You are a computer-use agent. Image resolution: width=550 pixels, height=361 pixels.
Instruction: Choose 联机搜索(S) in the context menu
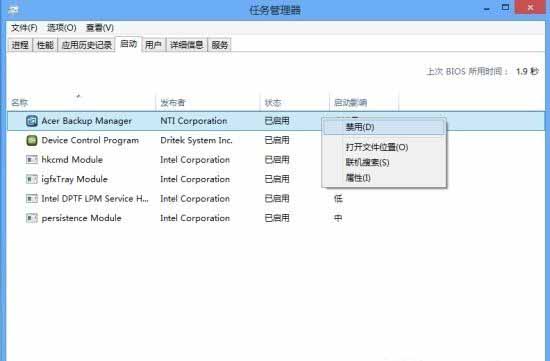tap(384, 162)
